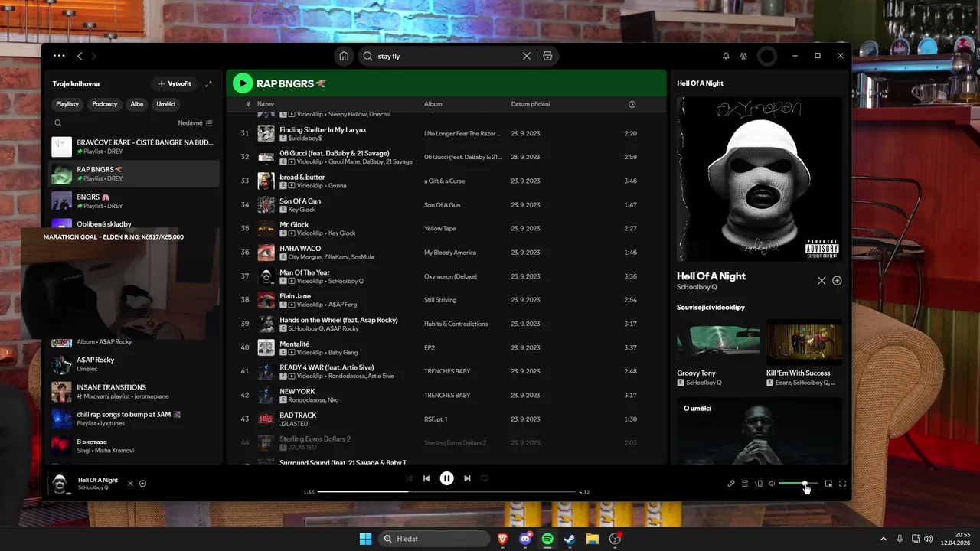Dismiss the now-playing track with X
Screen dimensions: 980x551
[130, 484]
